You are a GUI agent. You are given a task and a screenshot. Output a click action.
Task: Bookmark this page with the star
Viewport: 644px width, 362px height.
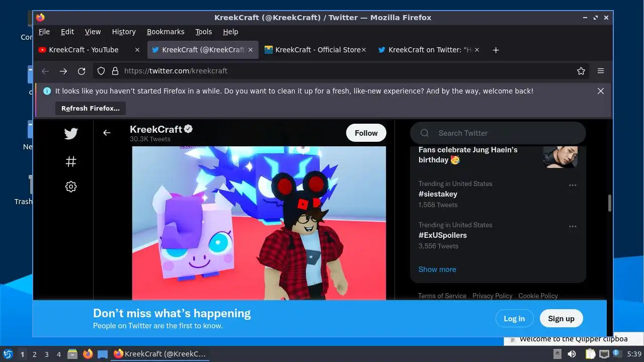tap(581, 71)
